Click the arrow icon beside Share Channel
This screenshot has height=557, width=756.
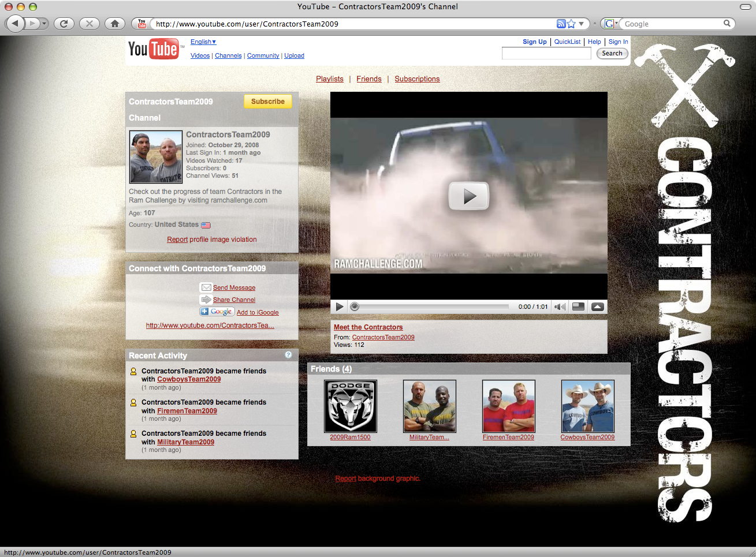coord(206,300)
